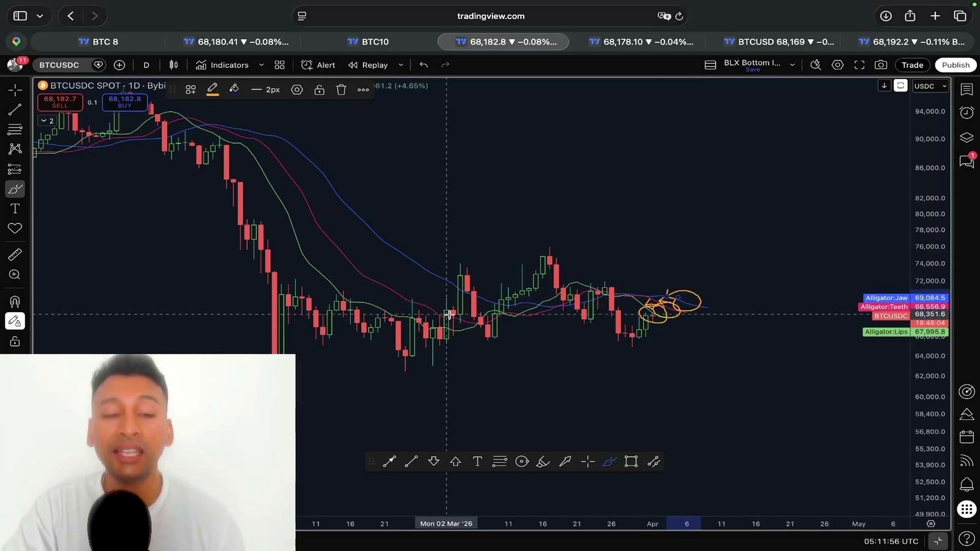Screen dimensions: 980x551
Task: Open drawing settings hexagon icon in floating toolbar
Action: coord(297,90)
